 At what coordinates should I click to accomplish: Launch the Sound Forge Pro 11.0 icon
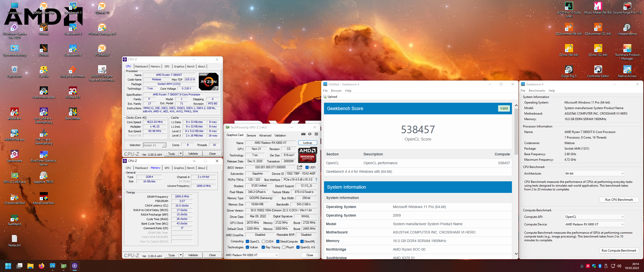tap(627, 8)
